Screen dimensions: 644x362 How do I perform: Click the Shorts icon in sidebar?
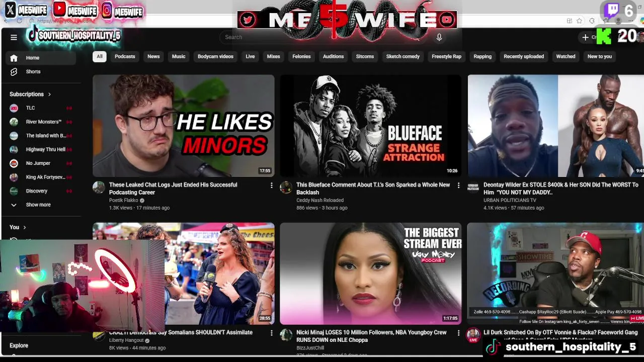(x=14, y=72)
